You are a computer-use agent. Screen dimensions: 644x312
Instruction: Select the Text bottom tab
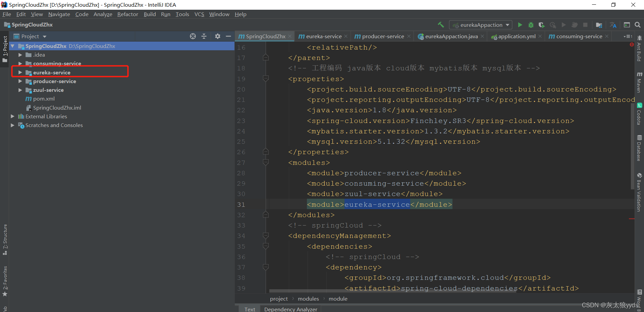click(x=250, y=309)
